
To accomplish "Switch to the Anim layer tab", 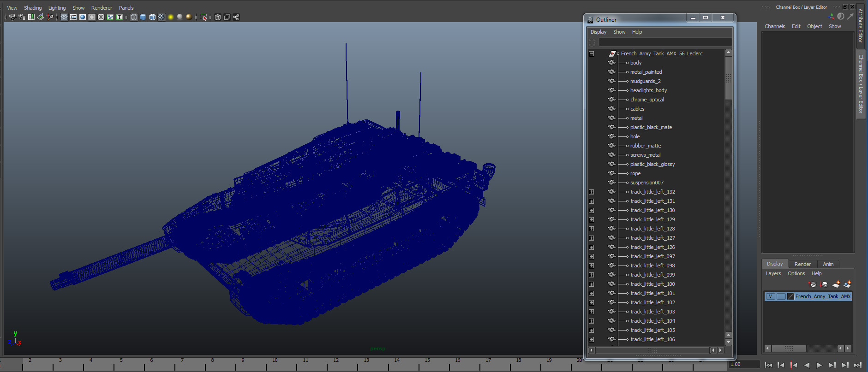I will coord(828,264).
